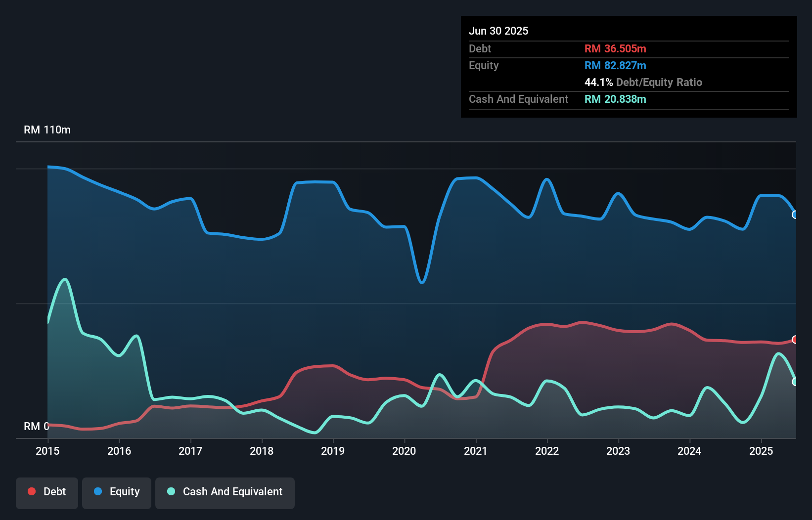Toggle the teal Cash And Equivalent legend dot

[170, 491]
